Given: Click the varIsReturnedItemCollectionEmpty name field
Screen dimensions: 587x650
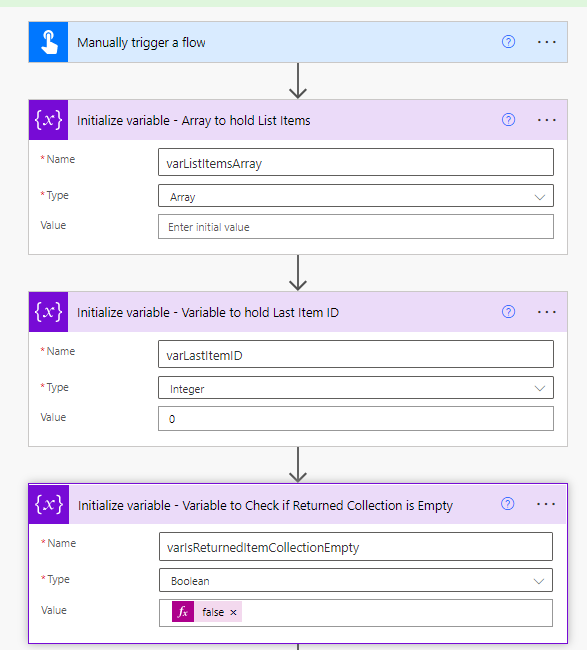Looking at the screenshot, I should [356, 546].
